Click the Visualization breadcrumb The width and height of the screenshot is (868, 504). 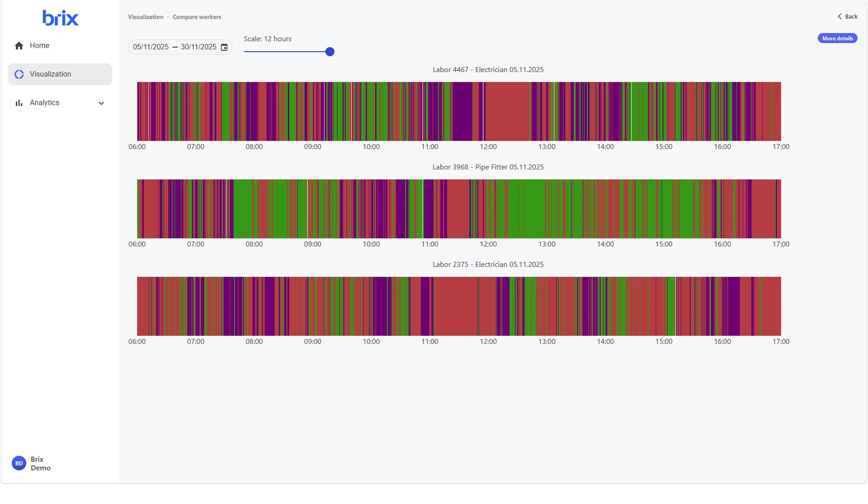point(146,17)
